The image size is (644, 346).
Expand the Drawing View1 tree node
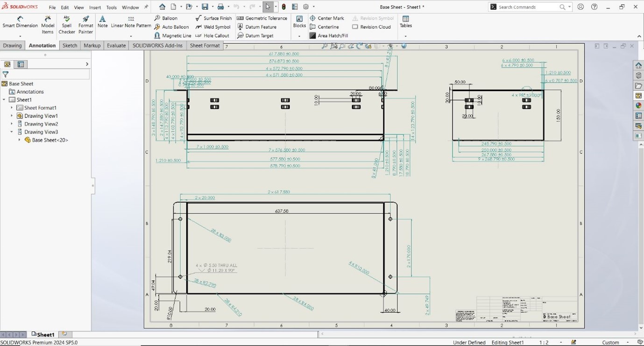(12, 116)
